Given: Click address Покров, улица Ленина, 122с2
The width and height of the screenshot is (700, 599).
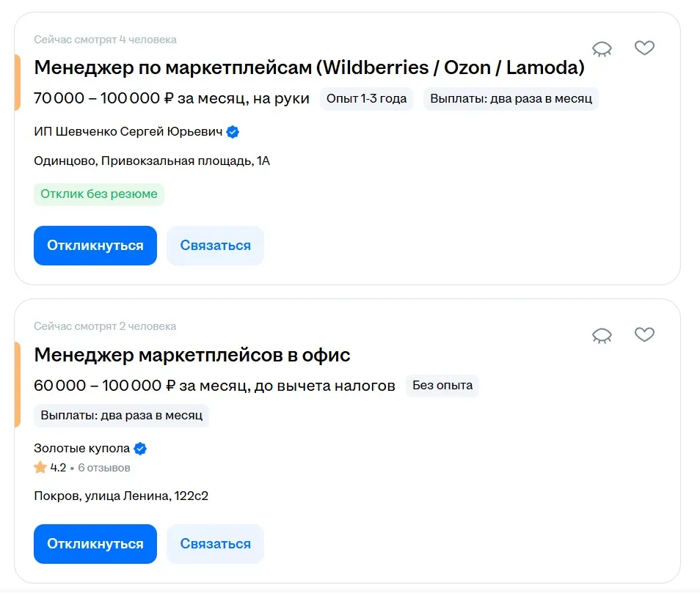Looking at the screenshot, I should pyautogui.click(x=121, y=496).
